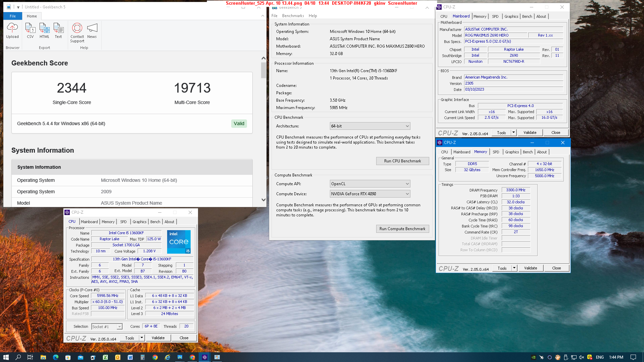Open Task View on the taskbar

[30, 357]
